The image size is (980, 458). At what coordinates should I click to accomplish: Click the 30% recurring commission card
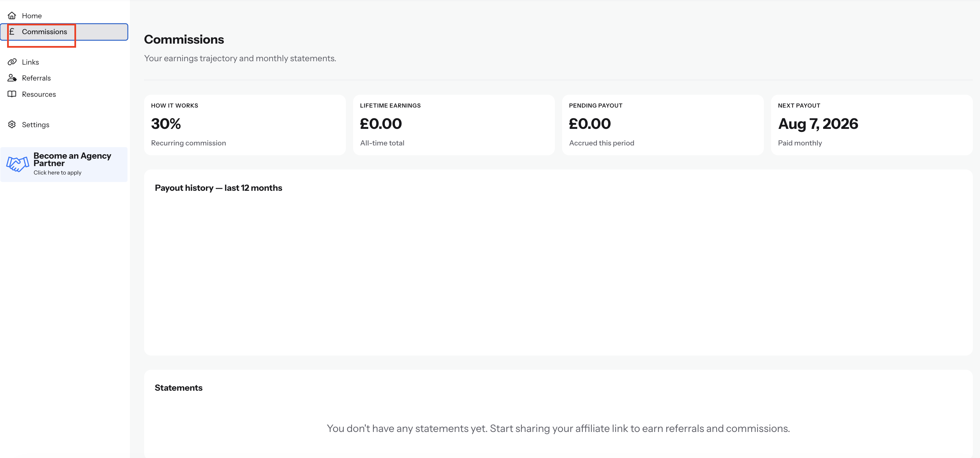pos(244,125)
